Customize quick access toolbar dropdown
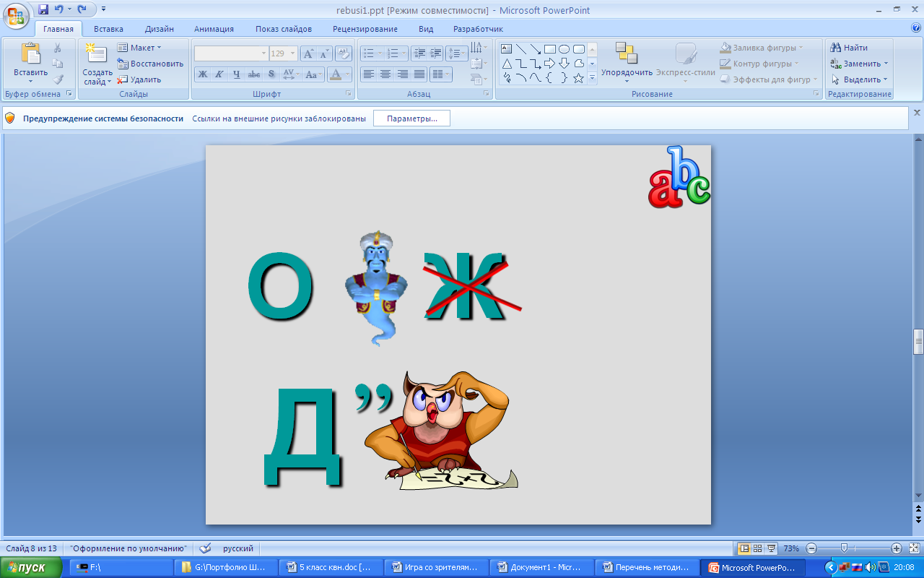 (x=103, y=10)
